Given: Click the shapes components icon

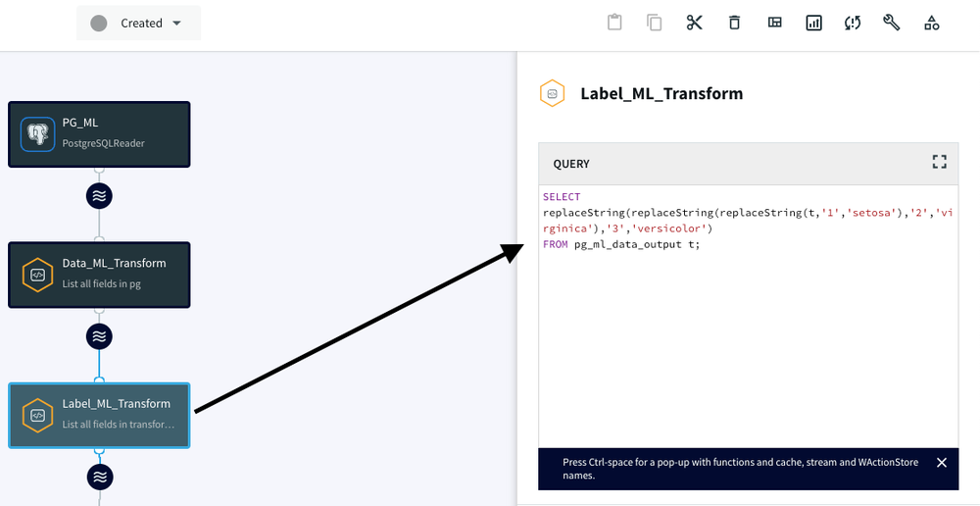Looking at the screenshot, I should [931, 24].
